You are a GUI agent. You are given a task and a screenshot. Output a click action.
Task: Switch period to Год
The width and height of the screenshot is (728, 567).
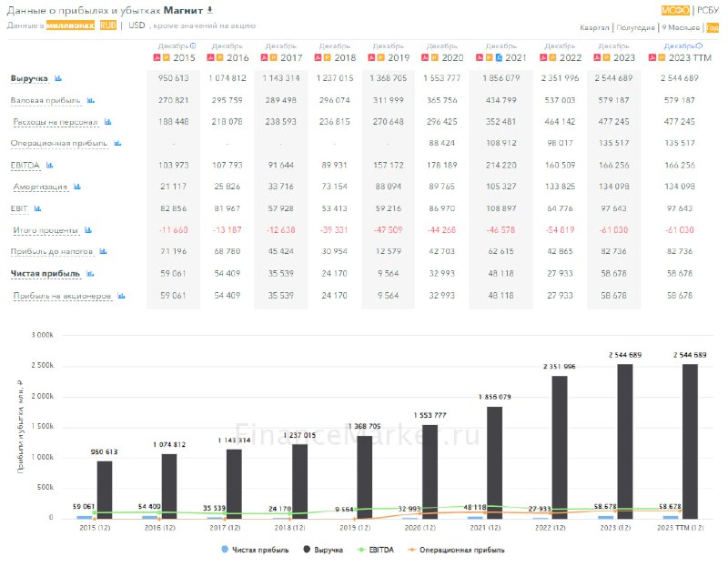(x=713, y=28)
